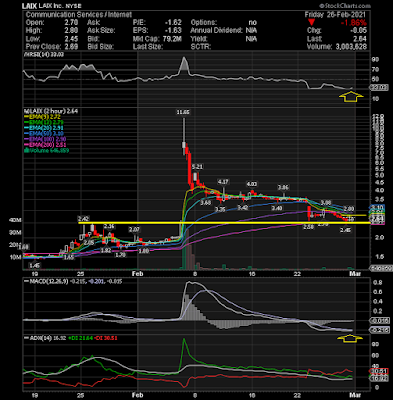Screen dimensions: 393x400
Task: Select the P/E value -1.62
Action: [x=173, y=23]
